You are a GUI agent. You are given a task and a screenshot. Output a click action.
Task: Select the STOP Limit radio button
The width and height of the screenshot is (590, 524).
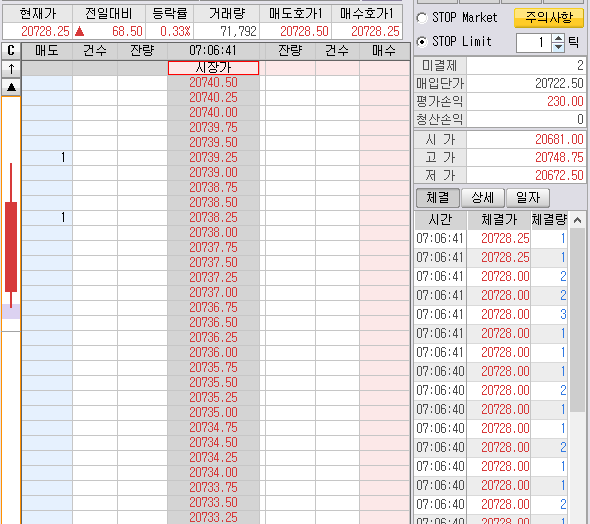coord(422,42)
